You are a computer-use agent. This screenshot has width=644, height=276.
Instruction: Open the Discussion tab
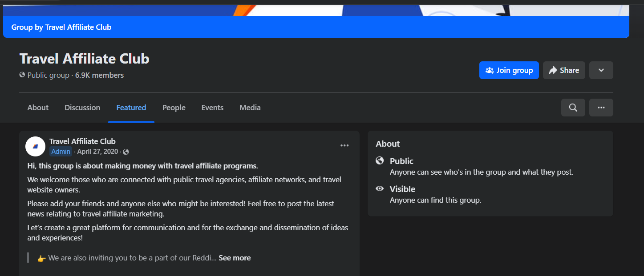pyautogui.click(x=82, y=108)
